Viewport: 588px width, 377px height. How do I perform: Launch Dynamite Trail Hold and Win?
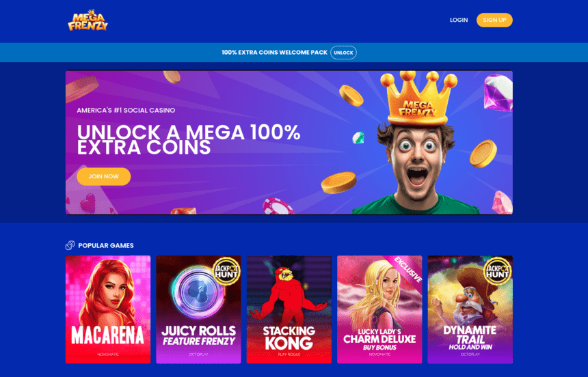click(x=470, y=309)
